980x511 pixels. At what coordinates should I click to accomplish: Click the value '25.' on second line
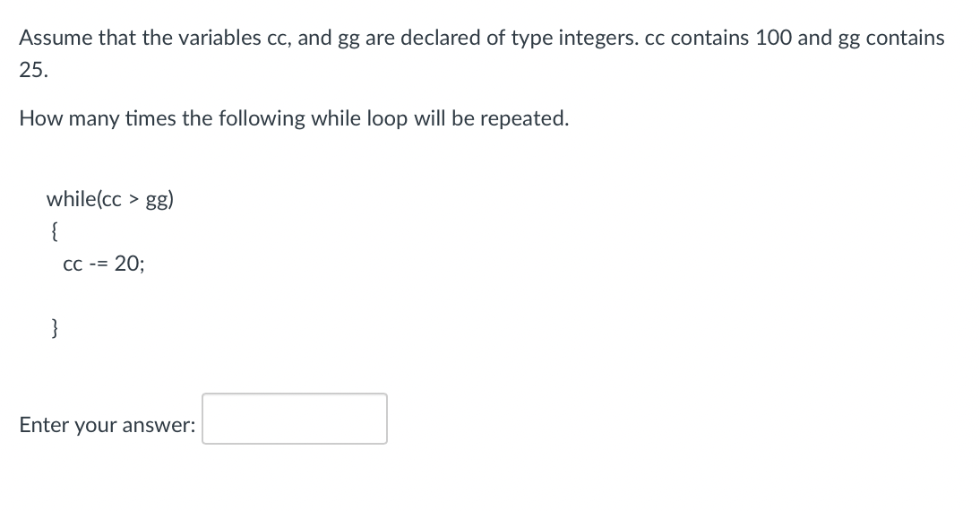pos(34,70)
